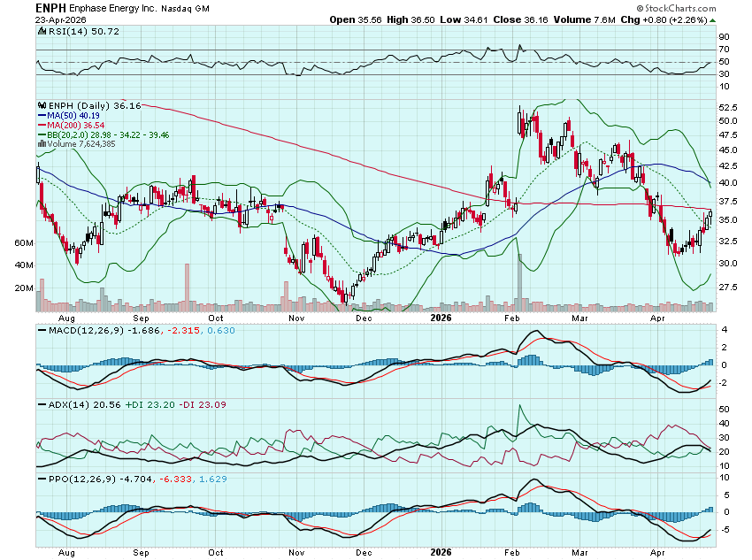Click the MACD(12,26,9) panel indicator icon

click(x=41, y=332)
